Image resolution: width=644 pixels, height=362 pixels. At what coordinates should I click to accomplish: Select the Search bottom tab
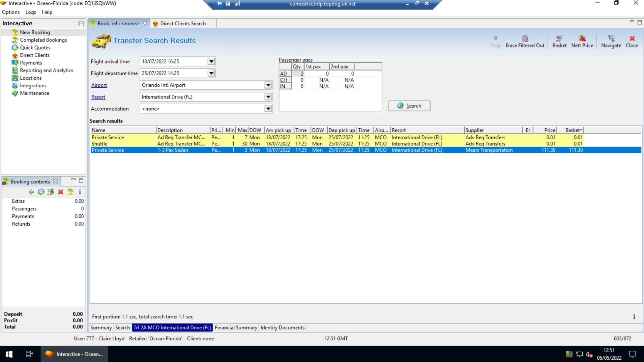[x=122, y=328]
